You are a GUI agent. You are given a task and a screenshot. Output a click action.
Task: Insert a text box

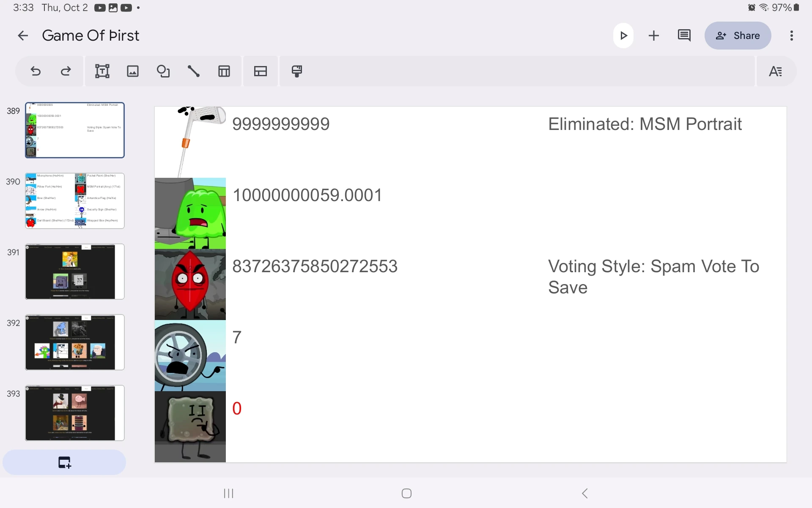click(102, 71)
